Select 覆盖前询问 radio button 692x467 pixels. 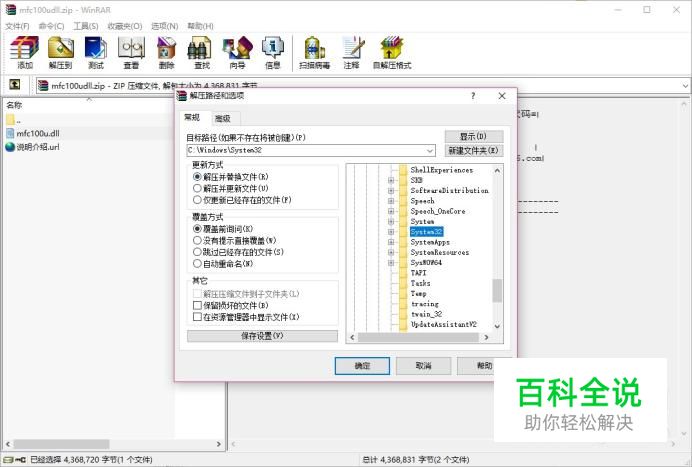pyautogui.click(x=197, y=229)
